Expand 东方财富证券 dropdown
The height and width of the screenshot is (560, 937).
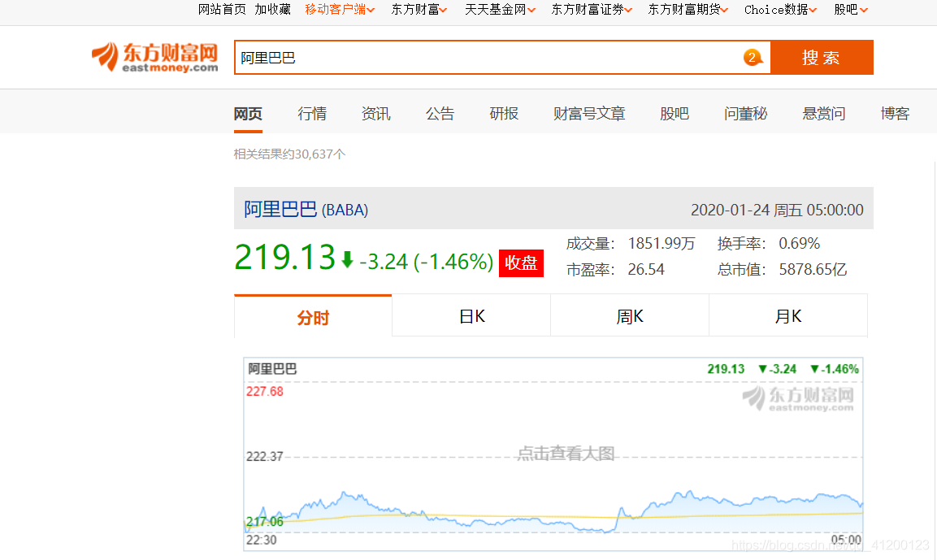point(592,10)
